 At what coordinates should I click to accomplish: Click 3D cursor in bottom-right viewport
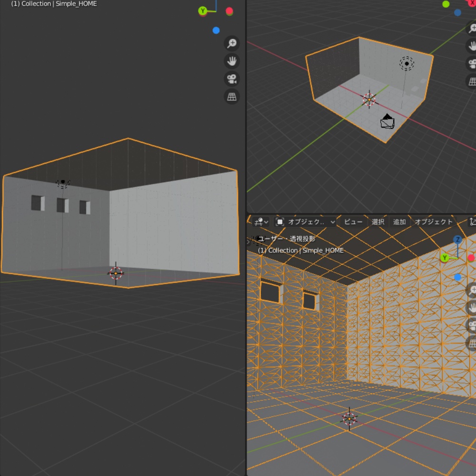[x=349, y=419]
